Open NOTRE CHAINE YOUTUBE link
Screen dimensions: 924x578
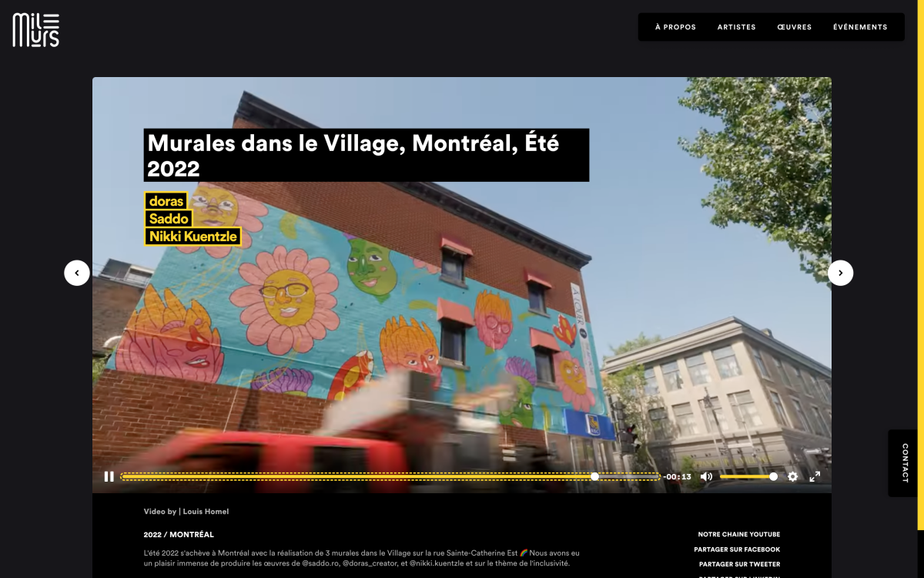click(738, 534)
